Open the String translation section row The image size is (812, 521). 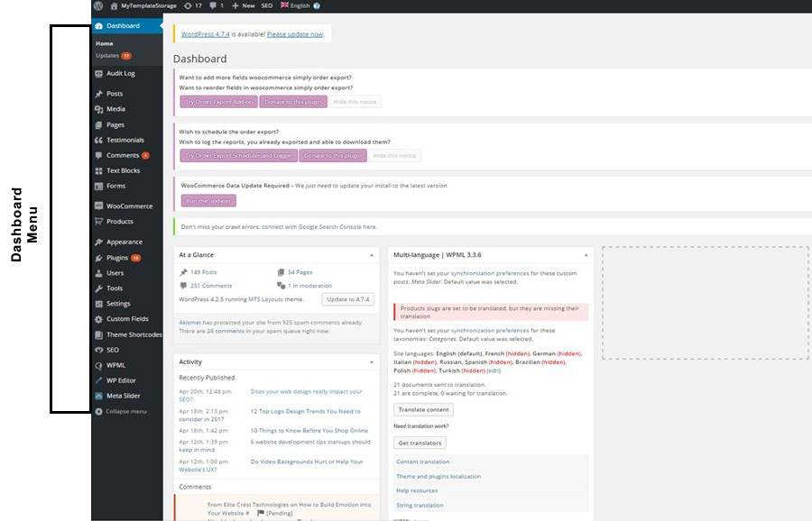(x=420, y=506)
